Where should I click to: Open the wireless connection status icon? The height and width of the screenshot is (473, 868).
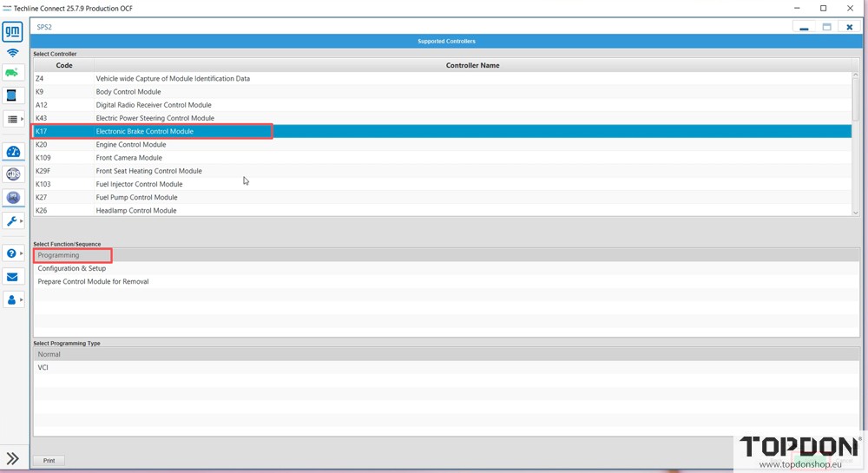click(x=12, y=53)
